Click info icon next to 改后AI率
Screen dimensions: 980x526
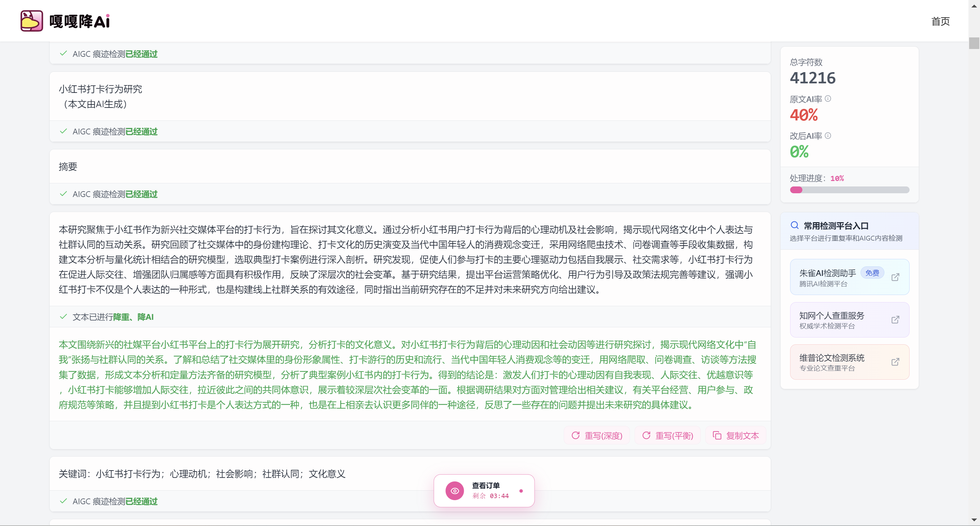(x=828, y=136)
